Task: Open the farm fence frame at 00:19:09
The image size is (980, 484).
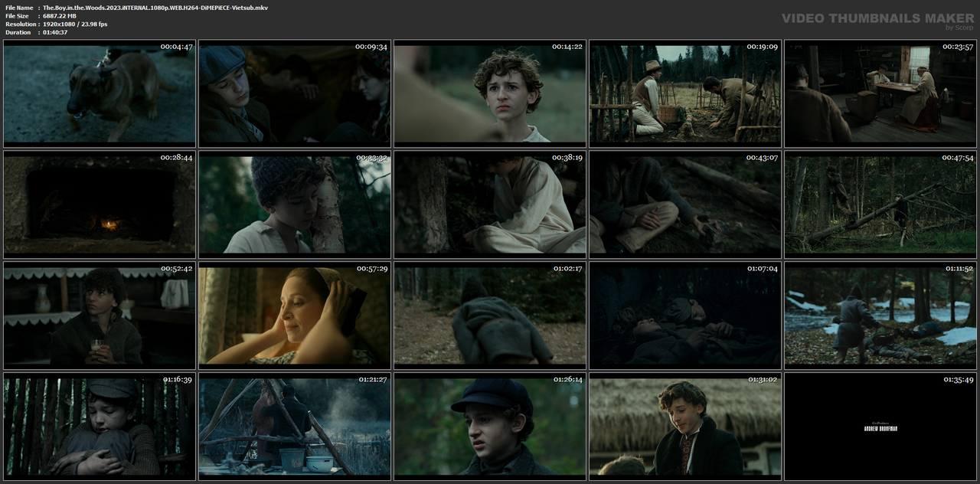Action: click(685, 93)
